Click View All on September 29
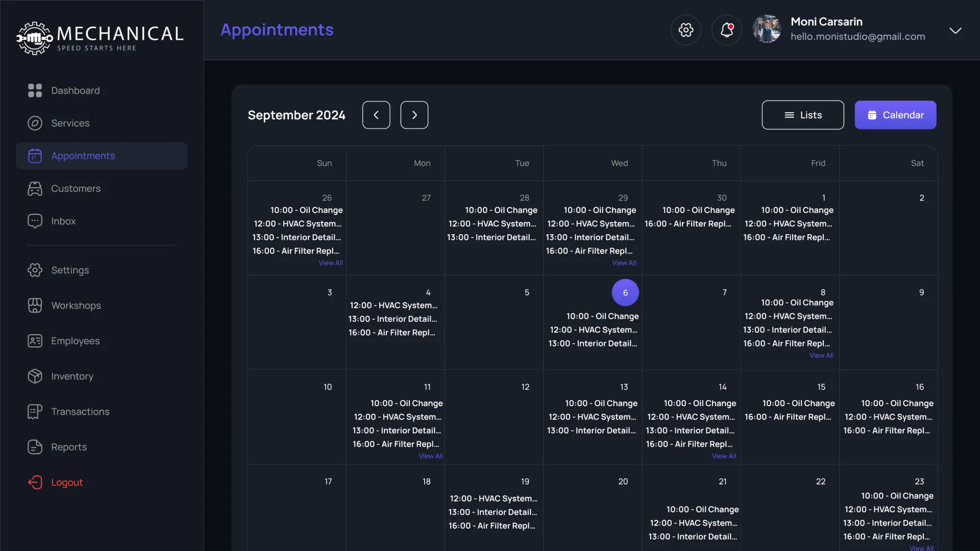Viewport: 980px width, 551px height. pyautogui.click(x=624, y=263)
